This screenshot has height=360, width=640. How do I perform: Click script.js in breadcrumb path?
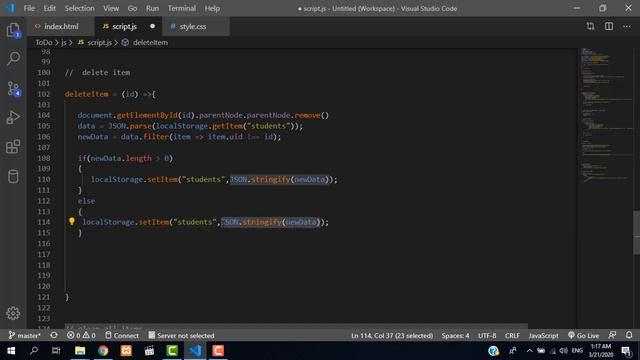point(99,42)
